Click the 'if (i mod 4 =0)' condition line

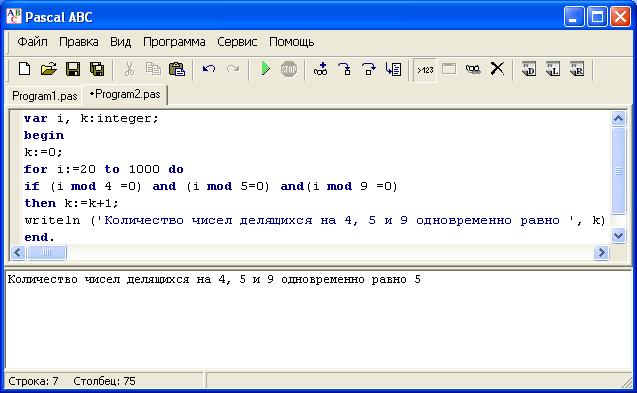210,186
